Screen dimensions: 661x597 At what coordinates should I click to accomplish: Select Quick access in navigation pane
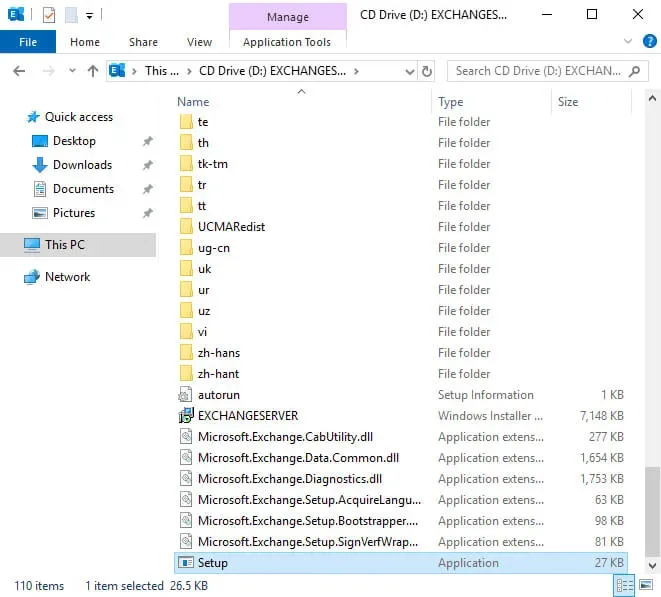[79, 117]
